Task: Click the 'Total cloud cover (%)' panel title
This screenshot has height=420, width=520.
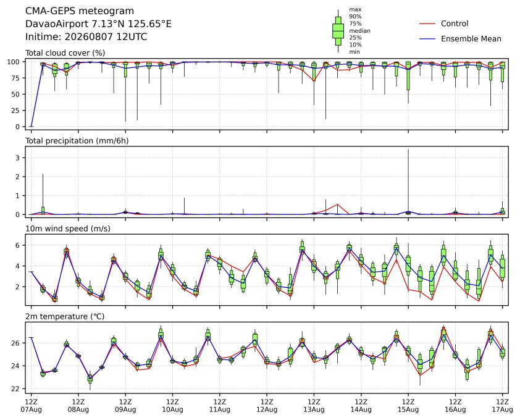Action: pos(65,53)
